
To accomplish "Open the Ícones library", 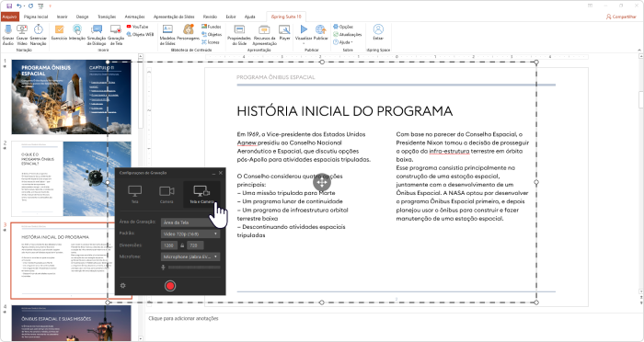I will click(211, 42).
